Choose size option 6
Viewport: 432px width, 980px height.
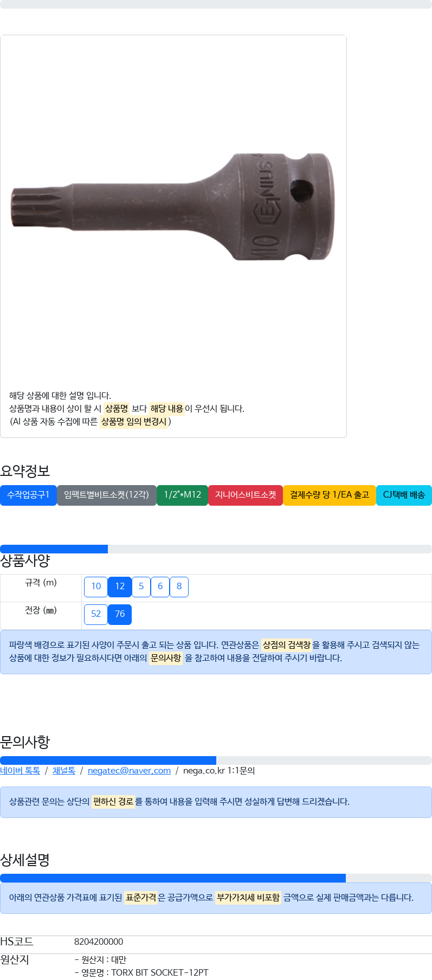click(160, 586)
